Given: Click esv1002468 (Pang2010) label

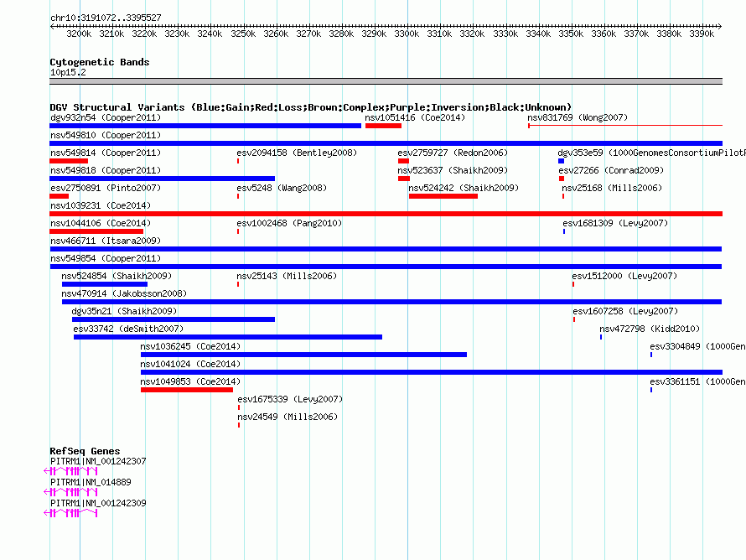Looking at the screenshot, I should pyautogui.click(x=289, y=223).
